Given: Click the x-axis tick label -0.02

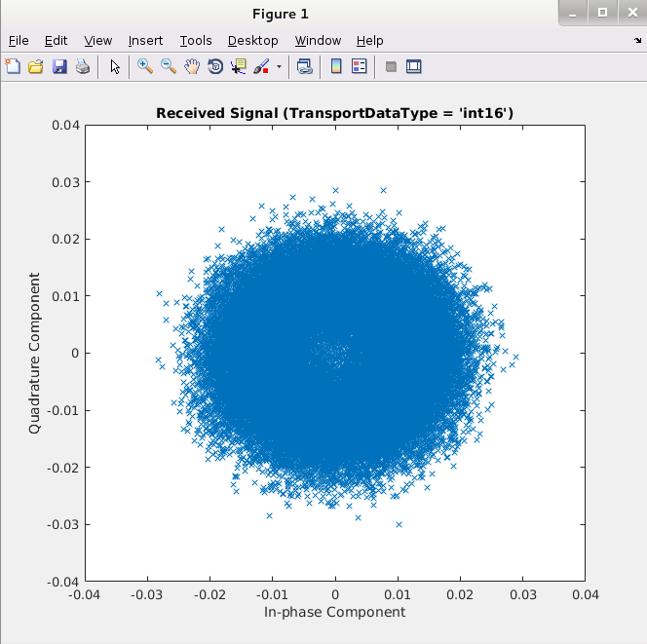Looking at the screenshot, I should [209, 594].
